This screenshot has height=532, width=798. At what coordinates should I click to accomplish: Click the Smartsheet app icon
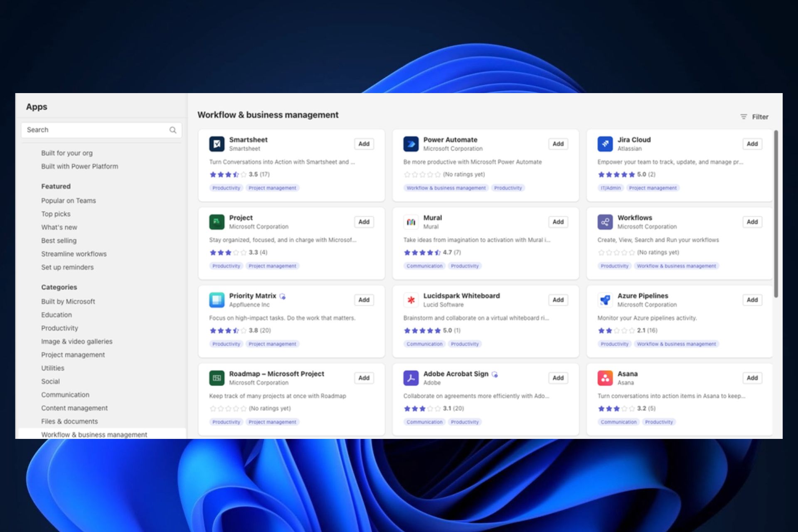coord(217,144)
